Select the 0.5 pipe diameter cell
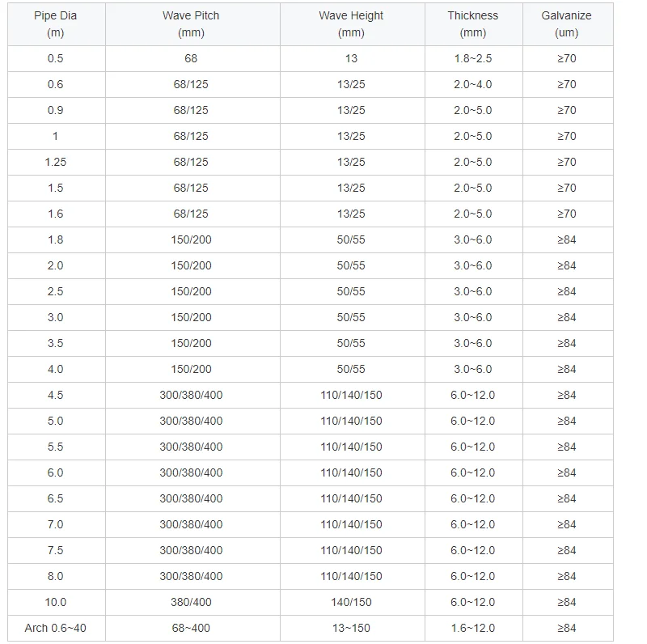 pos(55,58)
